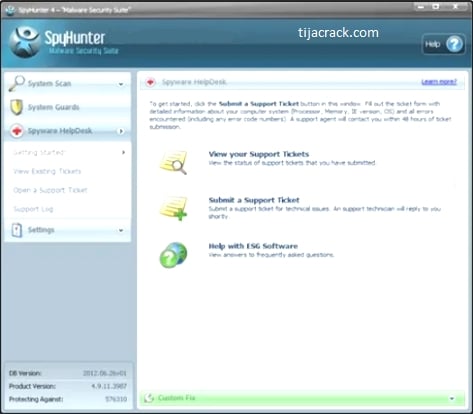Minimize the SpyHunter window
The image size is (473, 414).
point(421,6)
